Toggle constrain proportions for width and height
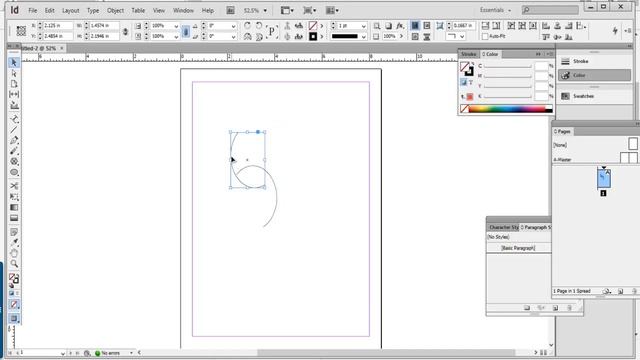This screenshot has height=360, width=640. tap(125, 31)
